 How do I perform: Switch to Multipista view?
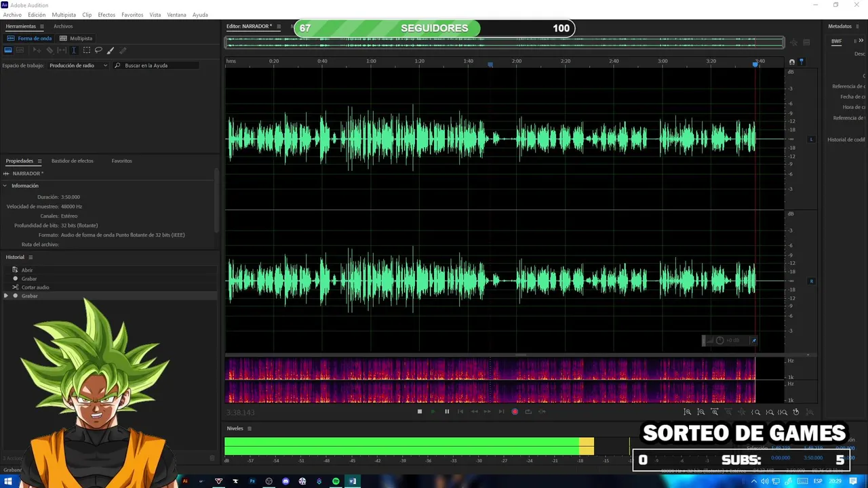point(76,38)
